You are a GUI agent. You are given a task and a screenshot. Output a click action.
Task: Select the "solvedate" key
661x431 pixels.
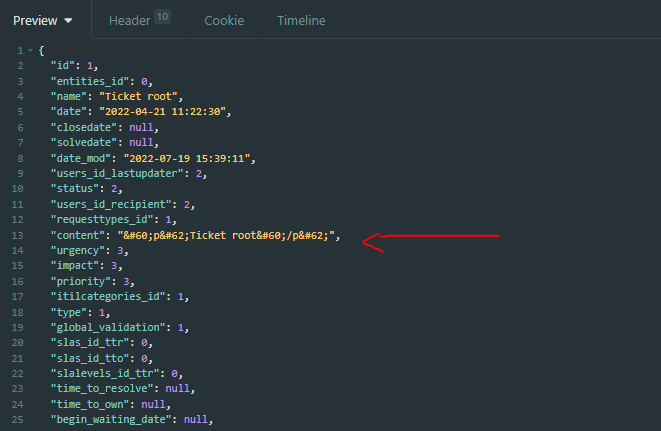tap(84, 143)
